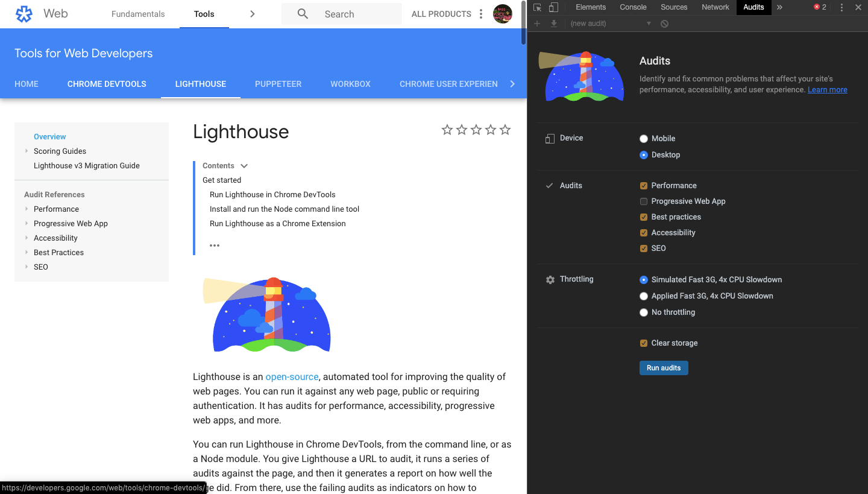
Task: Open Lighthouse v3 Migration Guide link
Action: [x=87, y=166]
